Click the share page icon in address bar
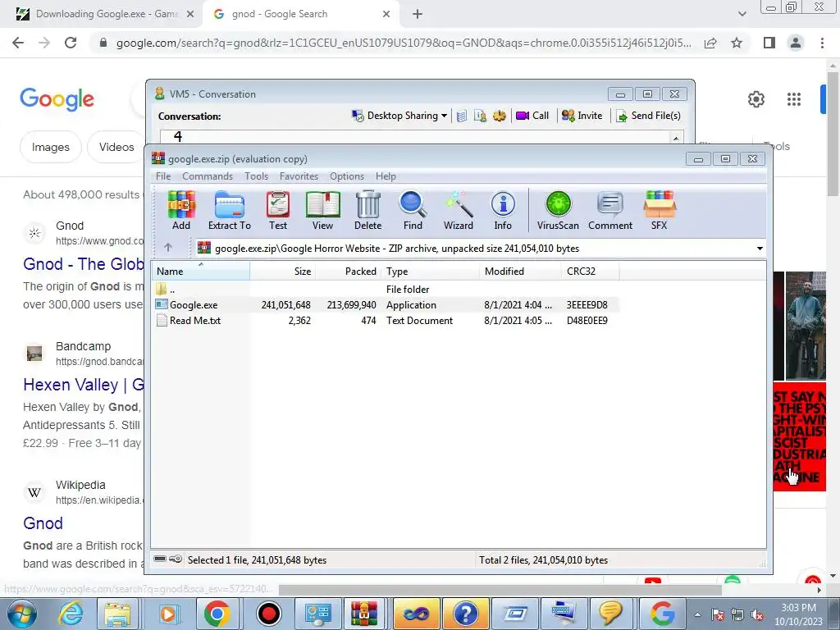Screen dimensions: 840x630 click(710, 43)
